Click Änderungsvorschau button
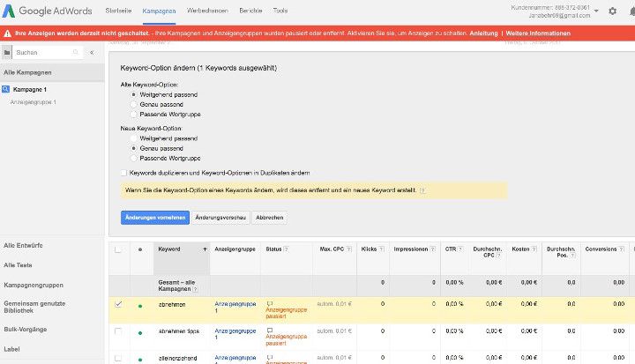The width and height of the screenshot is (635, 364). 220,218
